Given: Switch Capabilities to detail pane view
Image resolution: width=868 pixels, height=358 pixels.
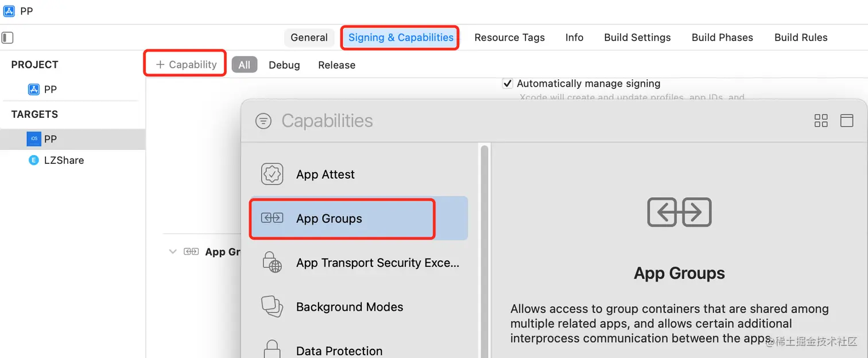Looking at the screenshot, I should point(847,121).
